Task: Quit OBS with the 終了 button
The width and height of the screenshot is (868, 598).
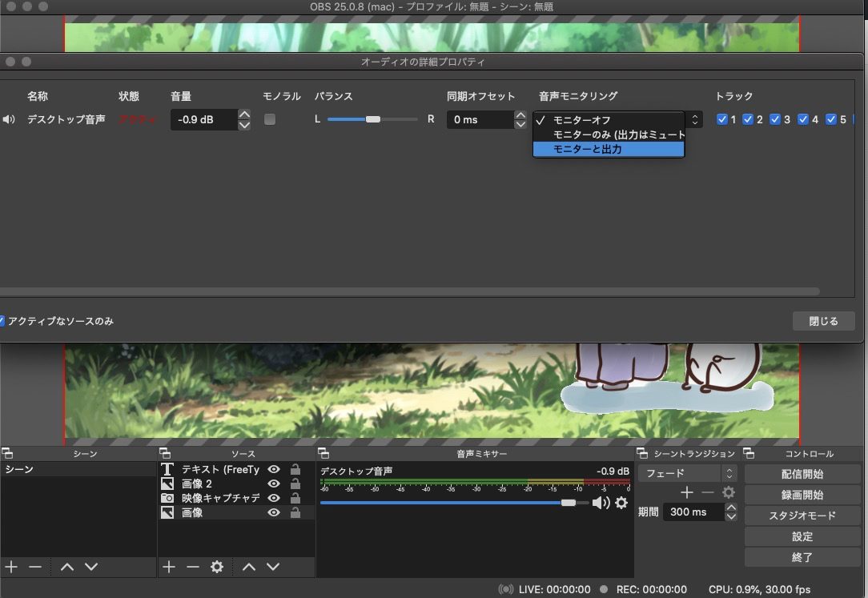Action: [x=802, y=557]
